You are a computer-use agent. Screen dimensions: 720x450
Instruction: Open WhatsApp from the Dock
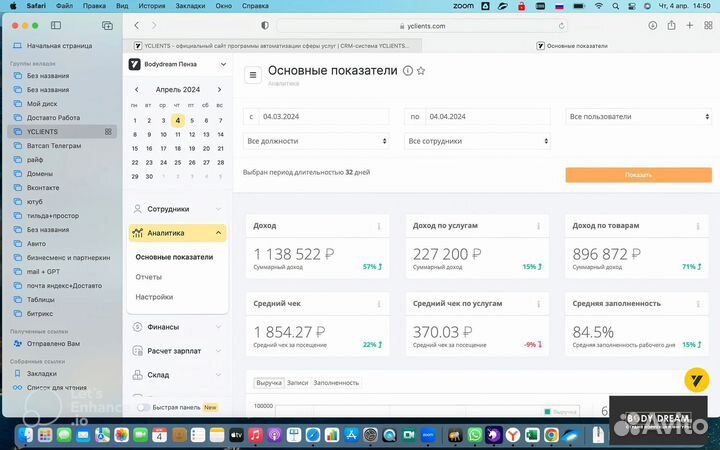pyautogui.click(x=474, y=434)
